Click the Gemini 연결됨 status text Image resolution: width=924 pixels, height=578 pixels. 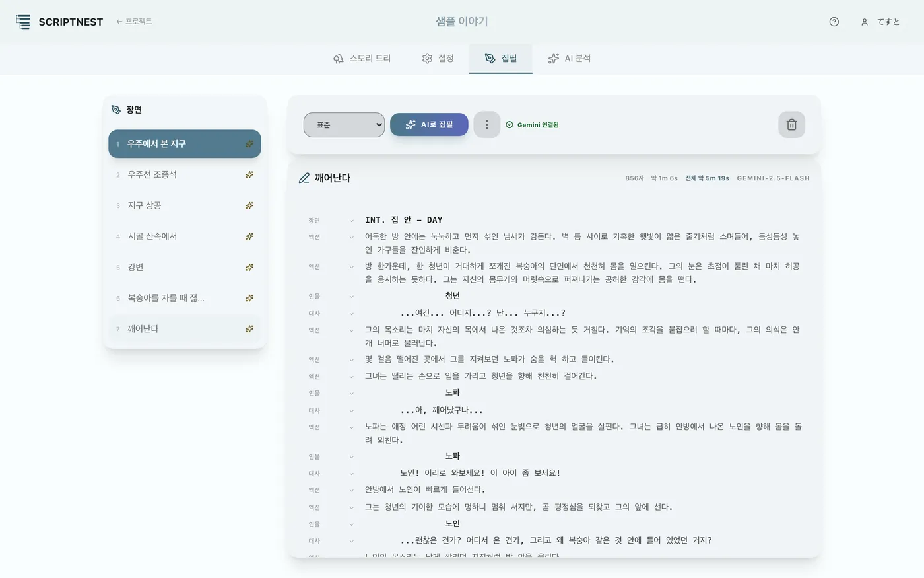(x=538, y=125)
